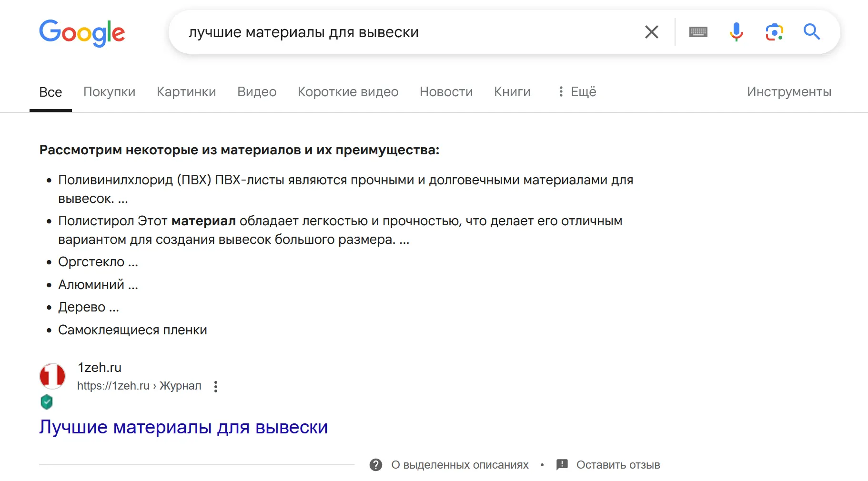Click the Google logo
Image resolution: width=868 pixels, height=481 pixels.
tap(81, 32)
